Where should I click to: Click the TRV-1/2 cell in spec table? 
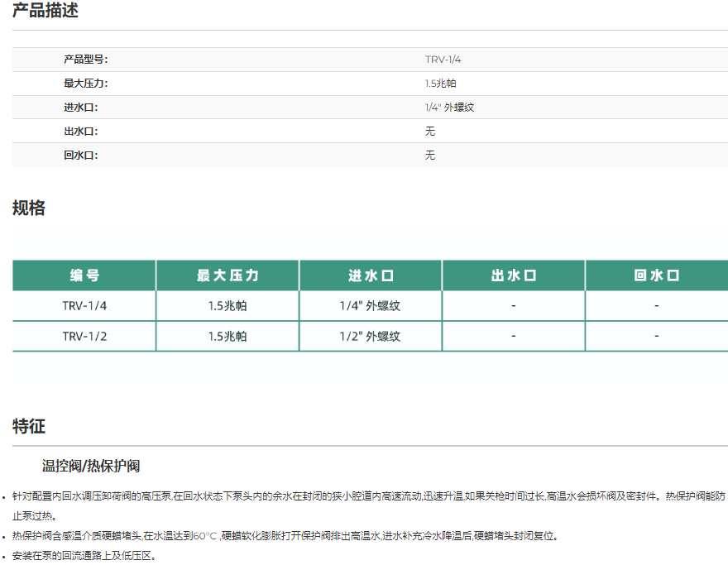(84, 337)
